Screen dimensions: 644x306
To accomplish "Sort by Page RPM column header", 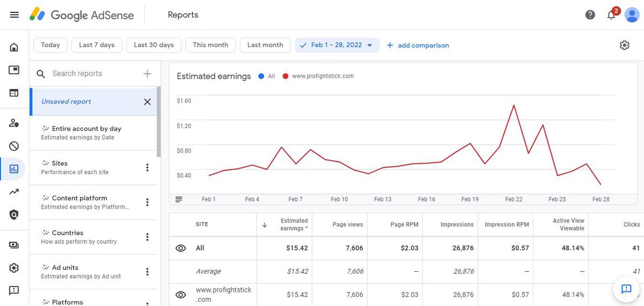I will 404,225.
